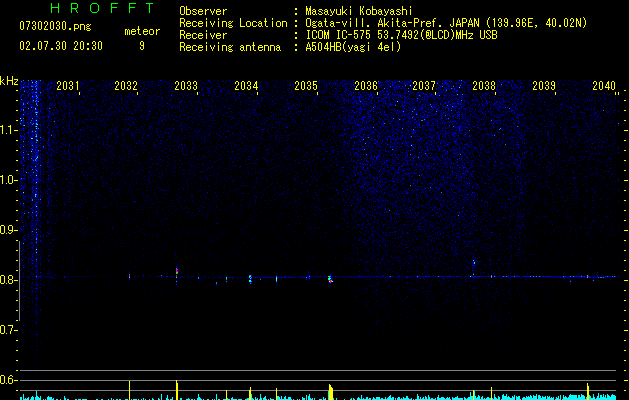Click the 0.6 kHz axis label
The image size is (629, 400).
pos(8,380)
